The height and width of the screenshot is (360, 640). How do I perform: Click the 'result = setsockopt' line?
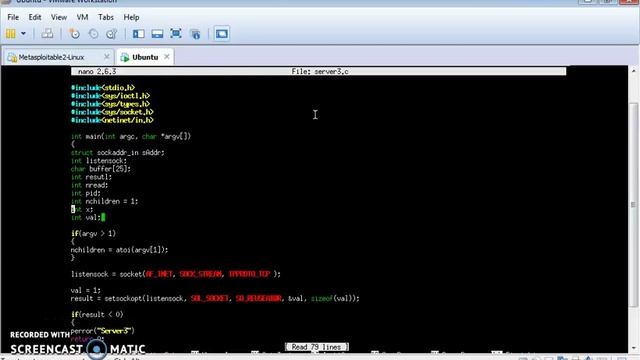[215, 298]
